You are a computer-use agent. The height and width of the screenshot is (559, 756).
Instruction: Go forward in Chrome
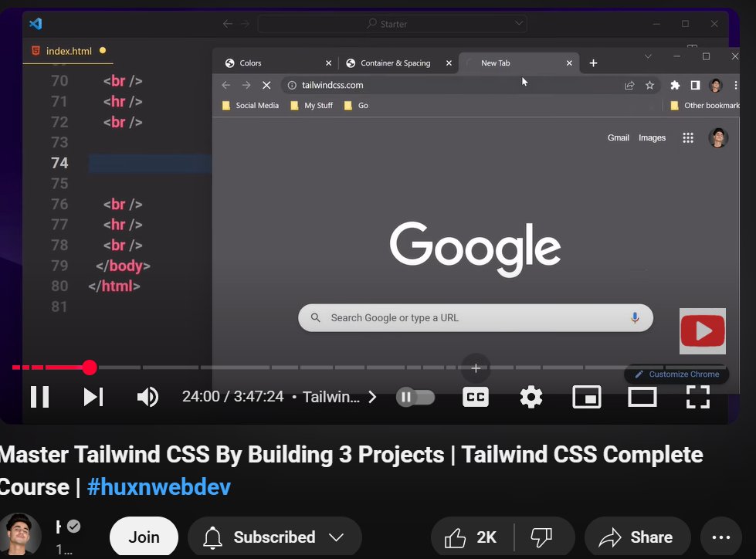(x=246, y=85)
